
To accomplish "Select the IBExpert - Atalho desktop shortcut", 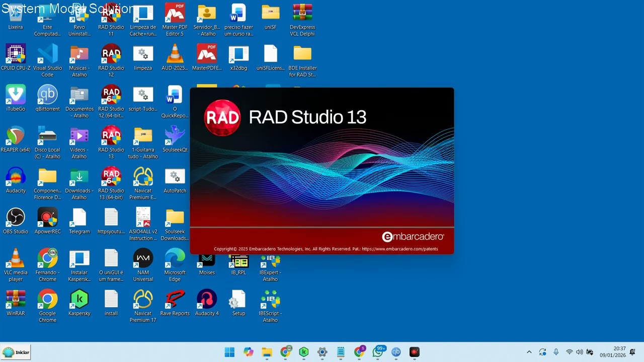I will (x=270, y=267).
